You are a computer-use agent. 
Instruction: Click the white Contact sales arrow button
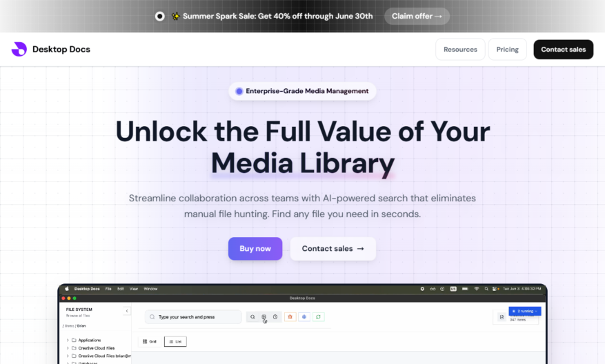point(333,249)
